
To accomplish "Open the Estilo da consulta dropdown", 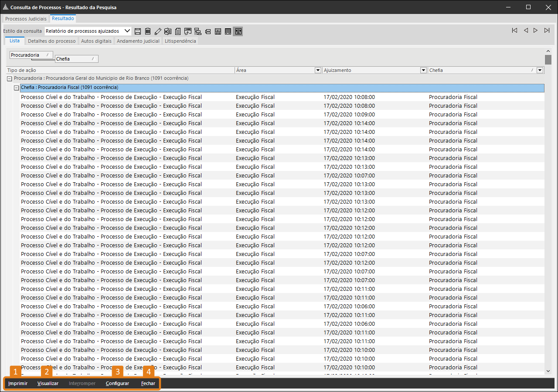I will 127,31.
